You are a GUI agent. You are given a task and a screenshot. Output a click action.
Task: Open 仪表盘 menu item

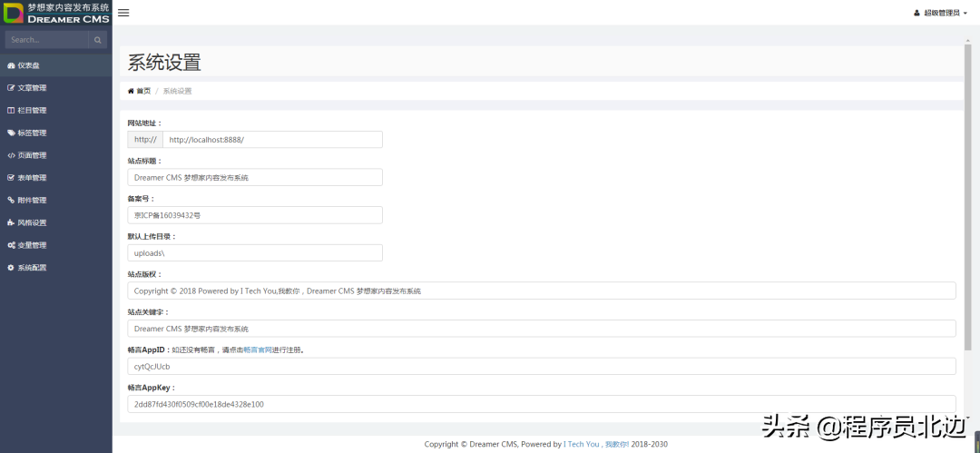[x=56, y=65]
